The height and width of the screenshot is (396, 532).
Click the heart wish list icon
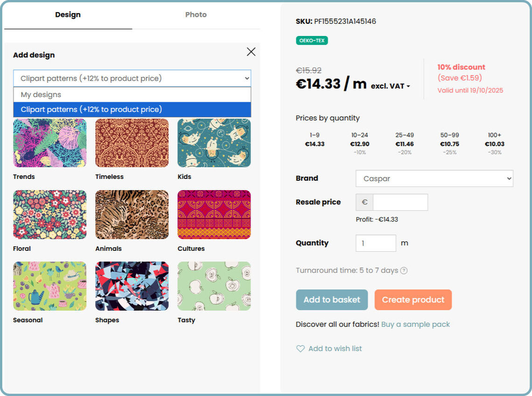click(x=301, y=348)
